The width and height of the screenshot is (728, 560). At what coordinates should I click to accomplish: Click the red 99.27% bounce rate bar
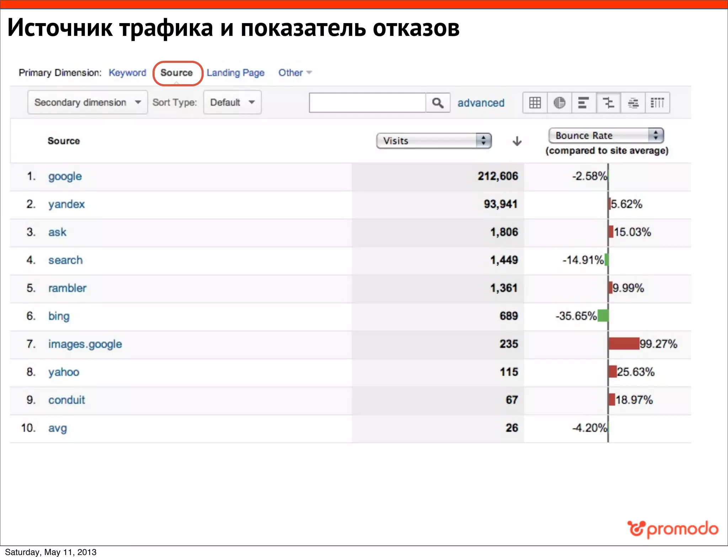click(x=624, y=344)
